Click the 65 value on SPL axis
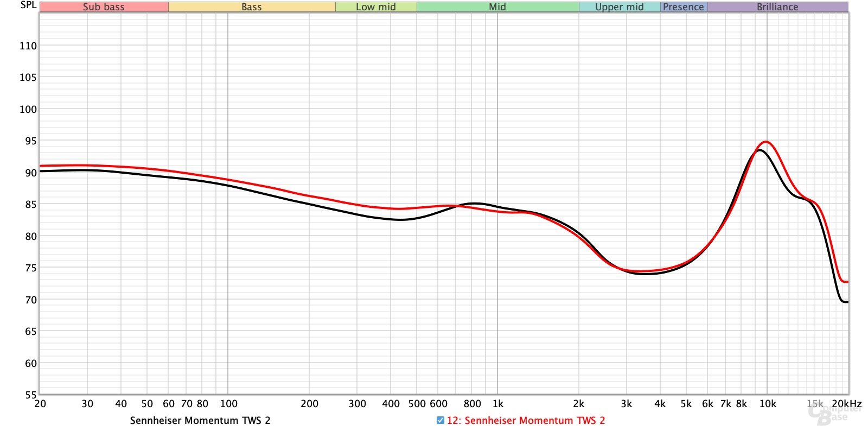Screen dimensions: 868x431 (31, 331)
